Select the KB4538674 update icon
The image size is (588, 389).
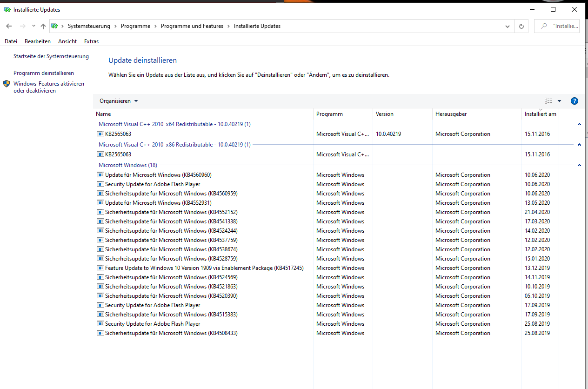tap(100, 249)
